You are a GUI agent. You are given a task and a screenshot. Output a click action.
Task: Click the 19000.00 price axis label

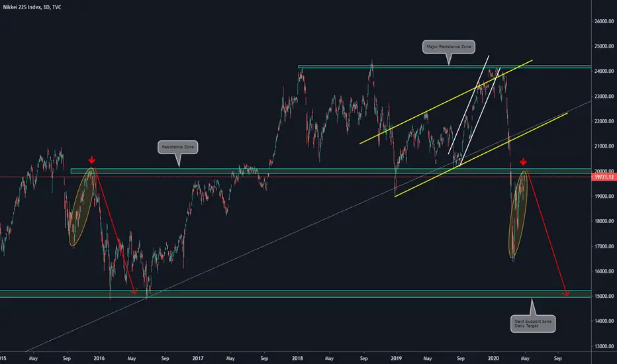pos(604,196)
